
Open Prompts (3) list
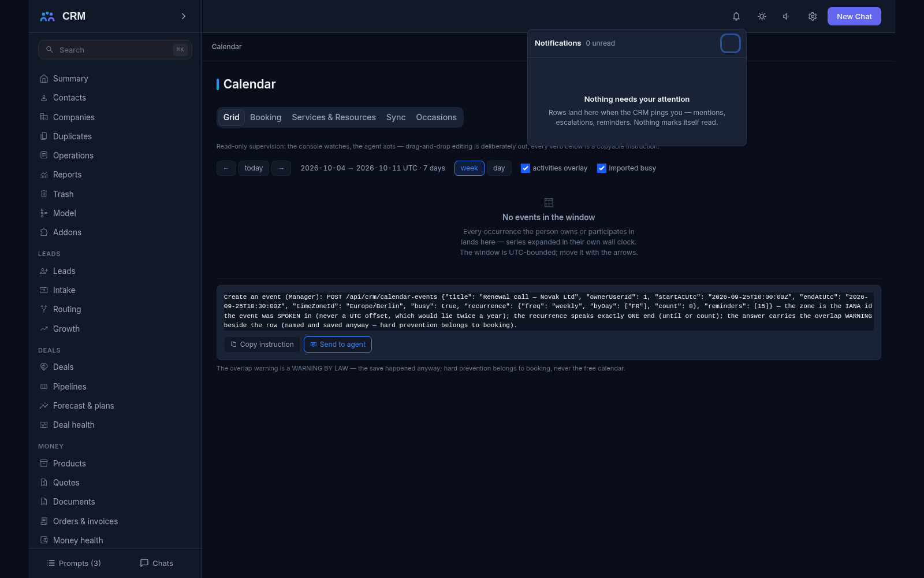coord(74,563)
